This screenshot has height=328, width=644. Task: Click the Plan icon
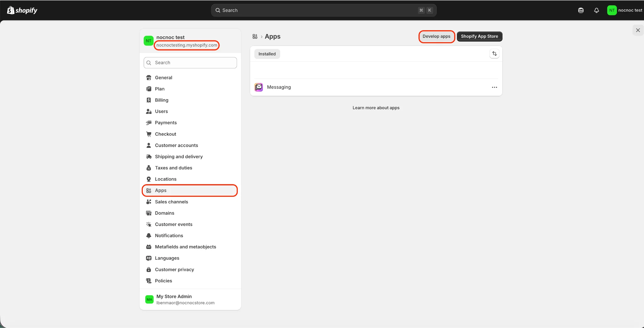point(149,89)
